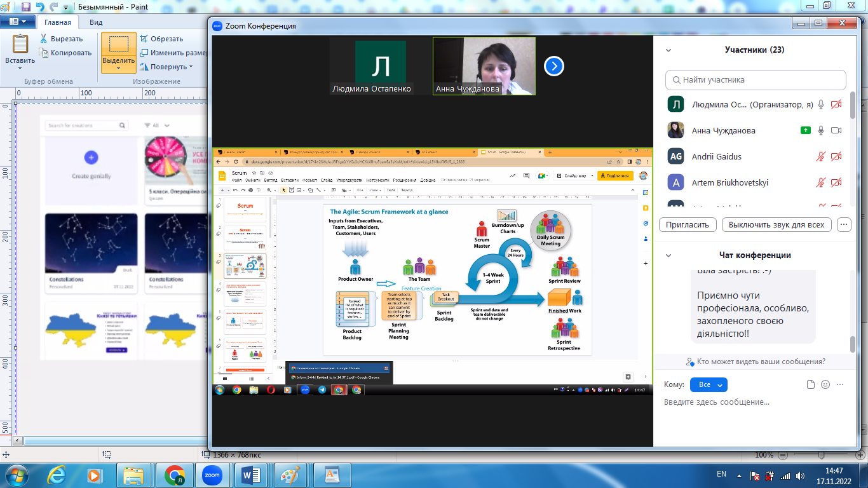Open the Paint file menu button
The width and height of the screenshot is (868, 488).
(x=18, y=22)
